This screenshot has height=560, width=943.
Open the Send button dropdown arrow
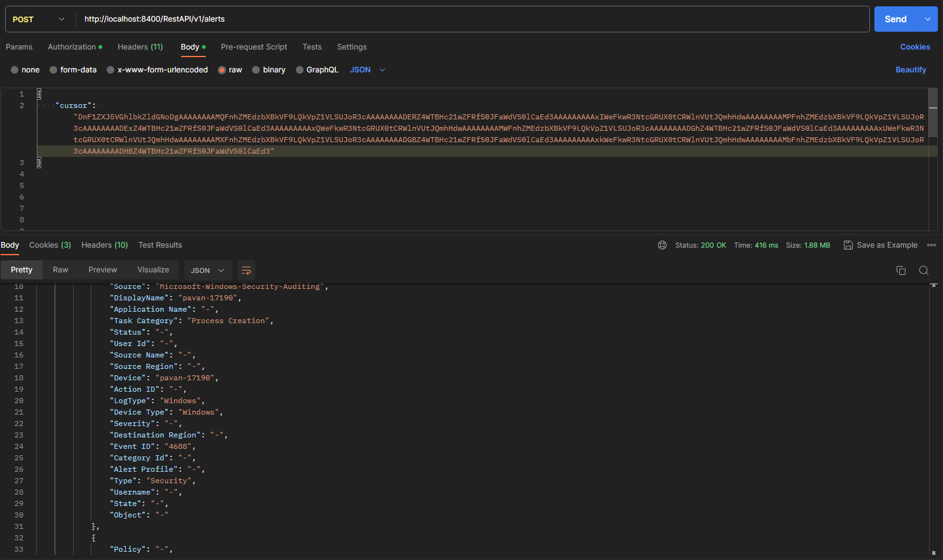coord(929,19)
